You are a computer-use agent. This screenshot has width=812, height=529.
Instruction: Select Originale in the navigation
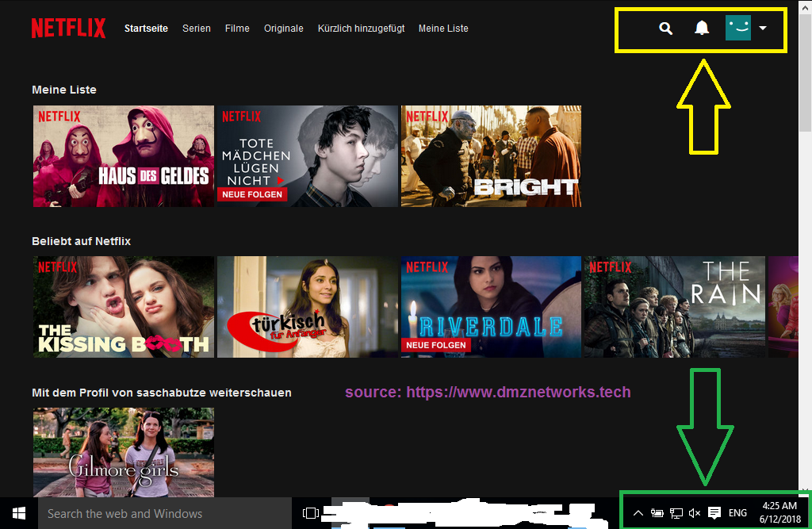pyautogui.click(x=284, y=29)
